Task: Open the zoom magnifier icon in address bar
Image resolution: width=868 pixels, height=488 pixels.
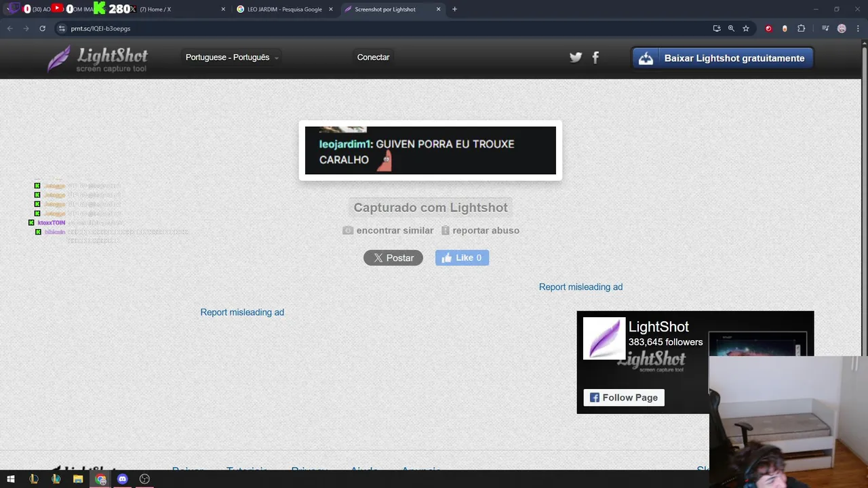Action: pyautogui.click(x=731, y=28)
